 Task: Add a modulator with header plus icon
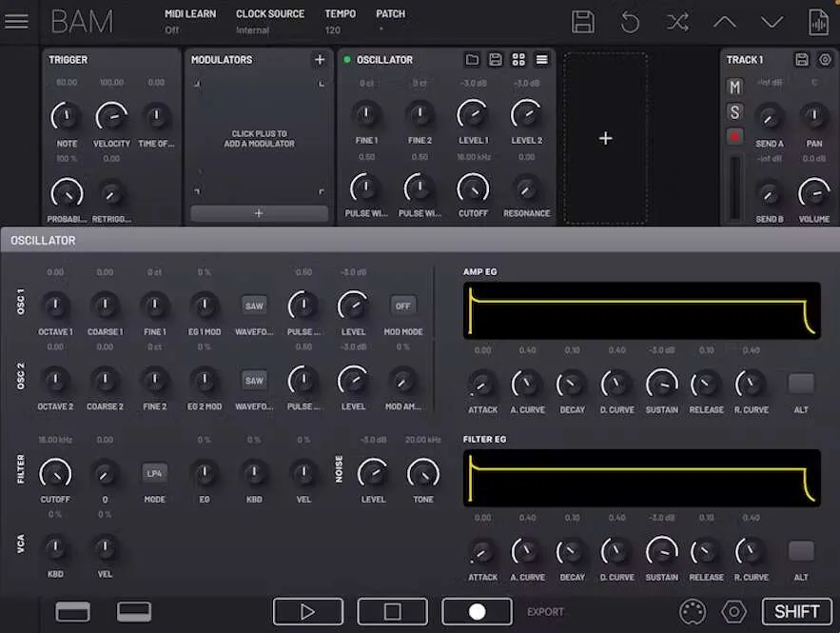320,60
